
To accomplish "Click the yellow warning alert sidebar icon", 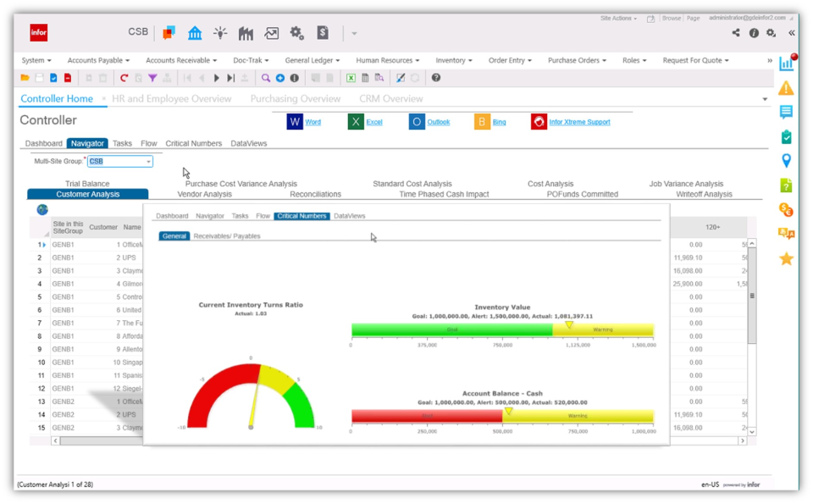I will 786,88.
